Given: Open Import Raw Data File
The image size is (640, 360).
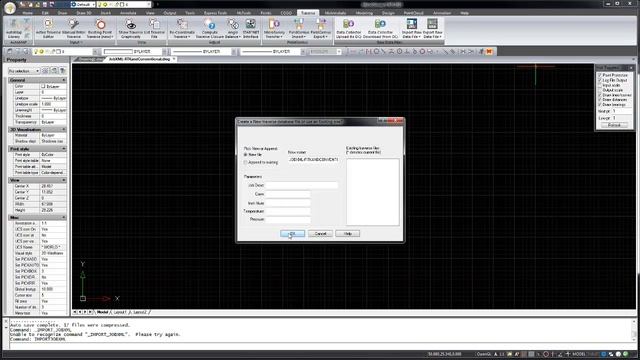Looking at the screenshot, I should [411, 28].
